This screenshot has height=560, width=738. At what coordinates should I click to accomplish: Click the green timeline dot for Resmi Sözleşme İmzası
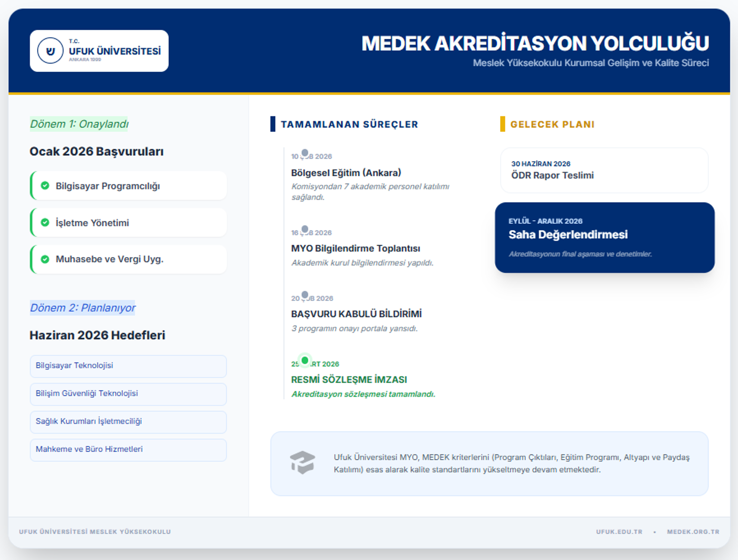click(x=305, y=360)
